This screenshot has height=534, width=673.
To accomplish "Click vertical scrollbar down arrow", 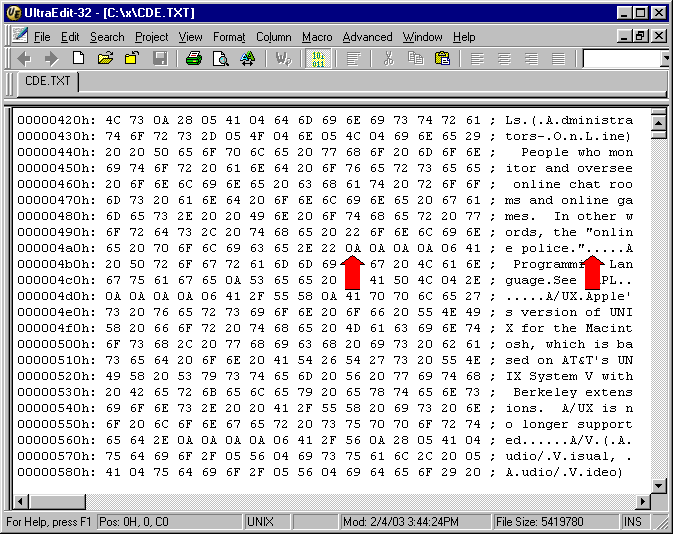I will click(x=659, y=485).
